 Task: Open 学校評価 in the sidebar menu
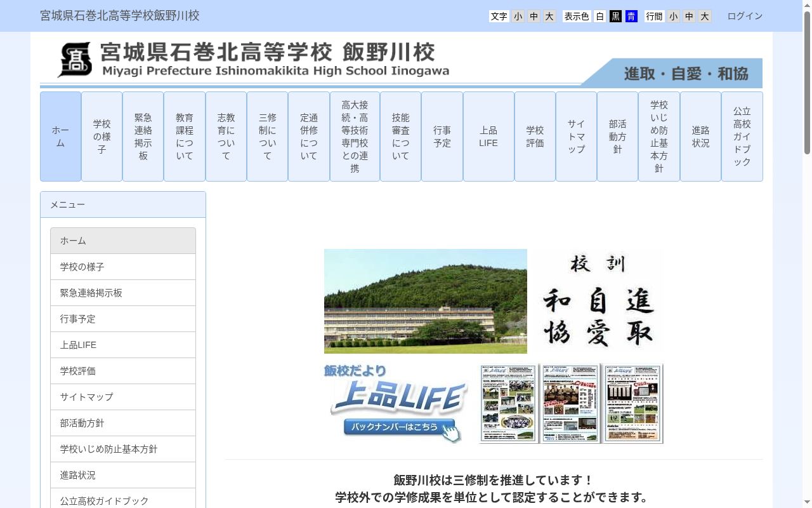click(x=123, y=371)
